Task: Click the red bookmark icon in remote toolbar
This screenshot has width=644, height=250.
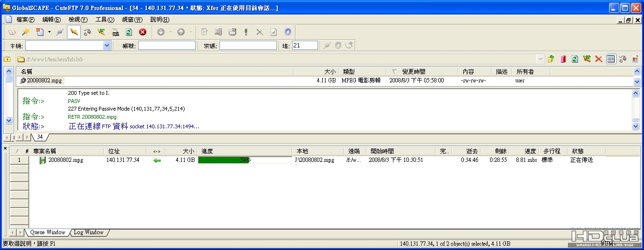Action: pos(563,59)
